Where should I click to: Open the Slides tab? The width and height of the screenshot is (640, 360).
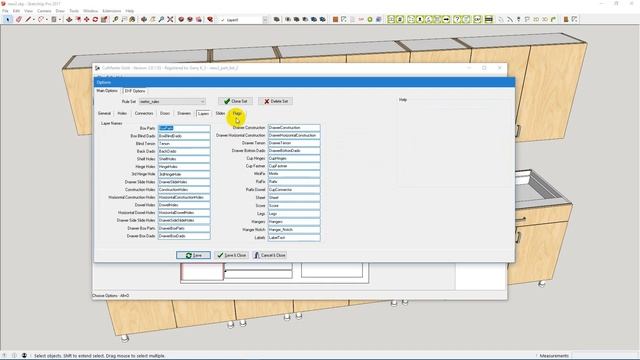click(220, 113)
